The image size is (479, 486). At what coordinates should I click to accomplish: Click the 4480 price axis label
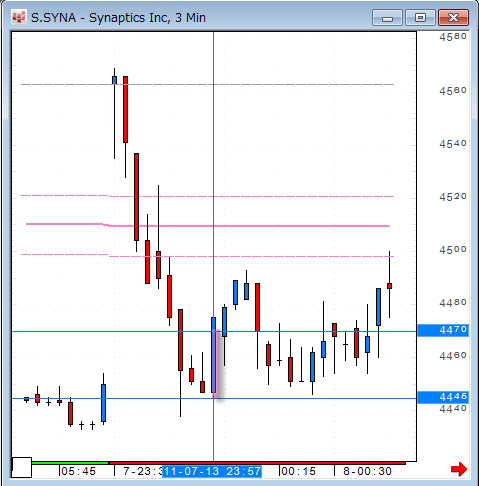click(453, 303)
